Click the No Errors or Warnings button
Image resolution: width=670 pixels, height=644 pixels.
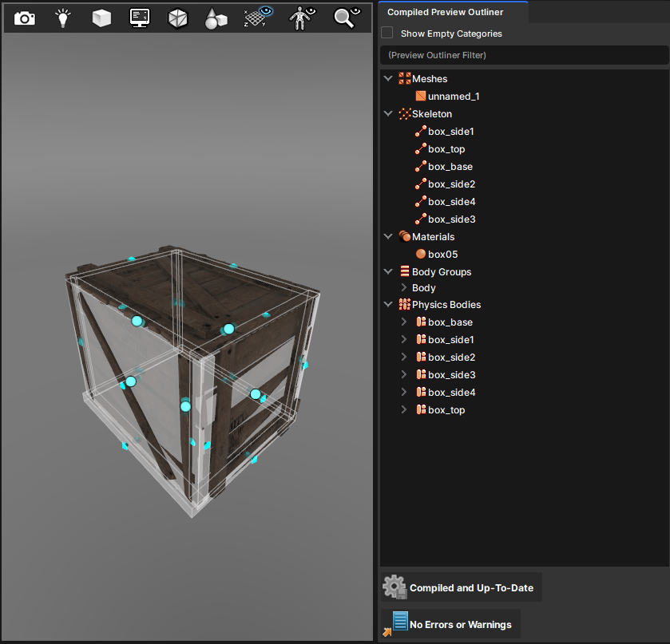pyautogui.click(x=451, y=624)
